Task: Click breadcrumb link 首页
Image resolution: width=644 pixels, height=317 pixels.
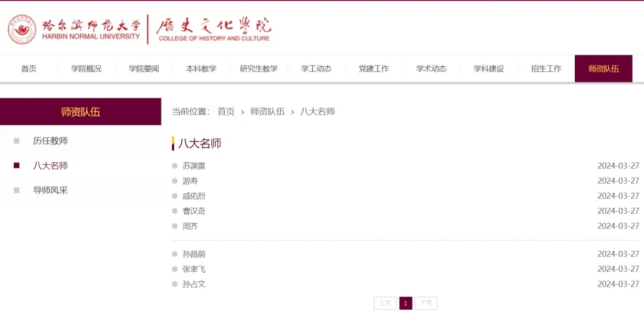Action: (x=226, y=112)
